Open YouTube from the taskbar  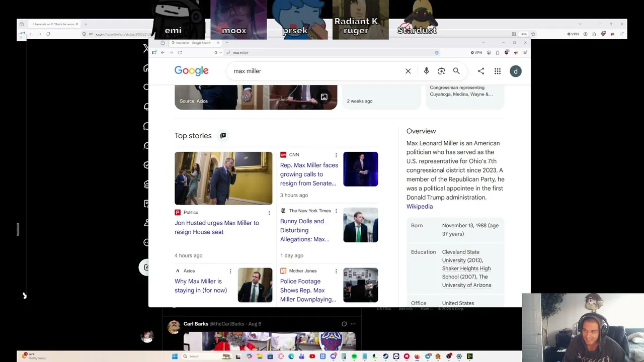(312, 356)
